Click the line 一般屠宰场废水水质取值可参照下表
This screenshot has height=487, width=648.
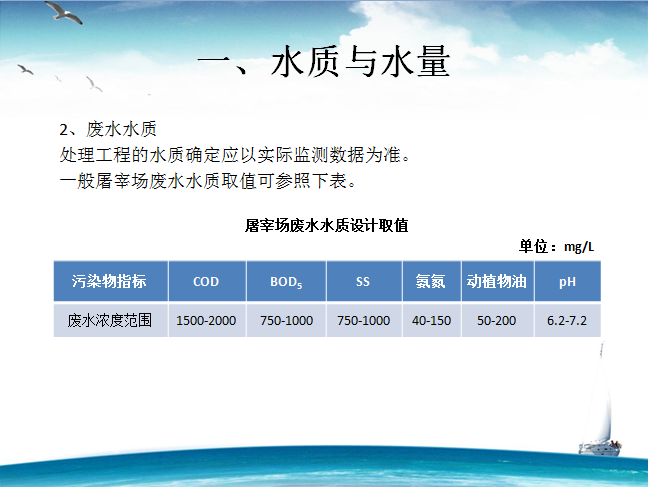coord(207,181)
